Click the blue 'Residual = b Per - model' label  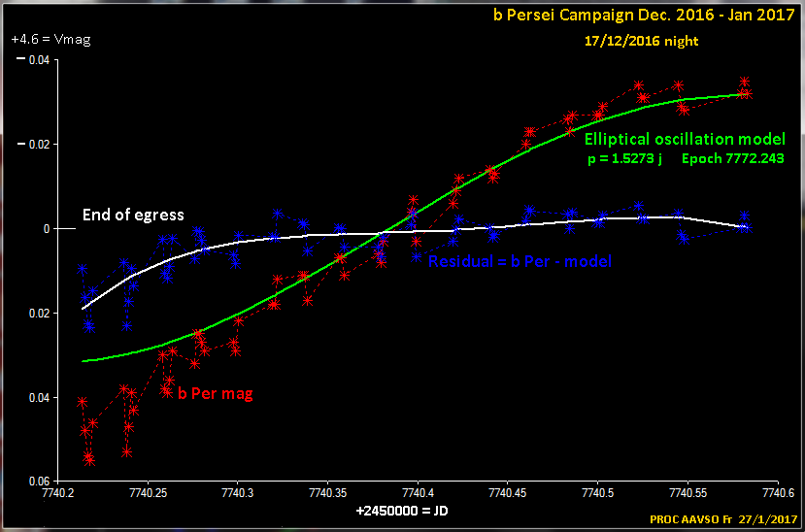coord(520,261)
